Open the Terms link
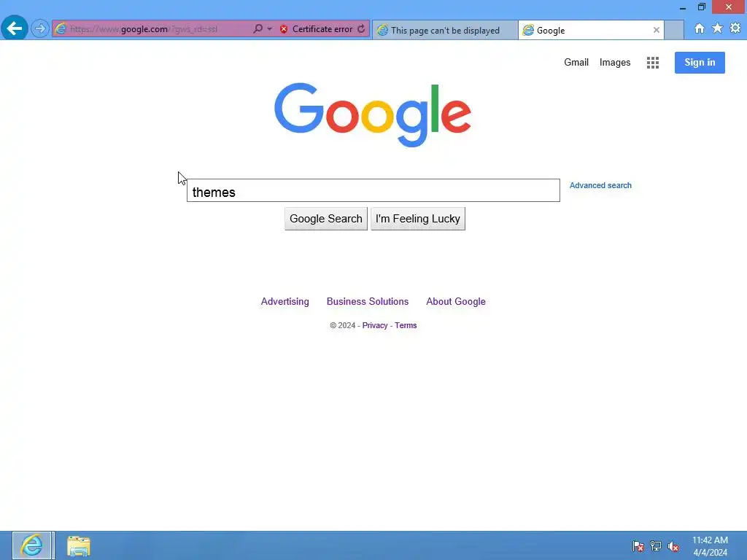The height and width of the screenshot is (560, 747). tap(406, 325)
